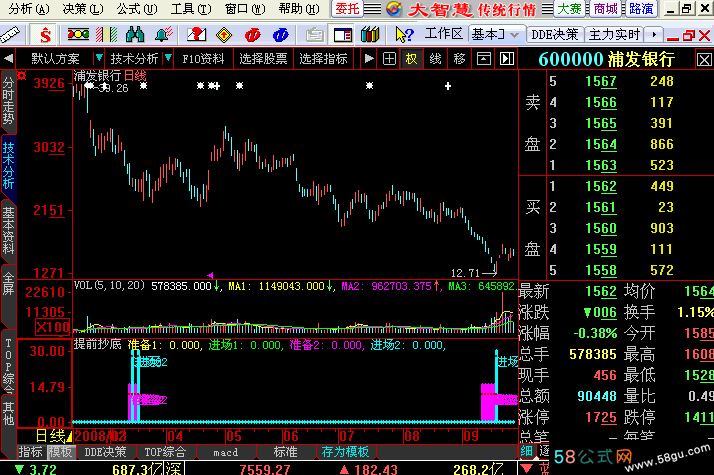714x475 pixels.
Task: Select the 选择股票 tab
Action: click(x=263, y=59)
